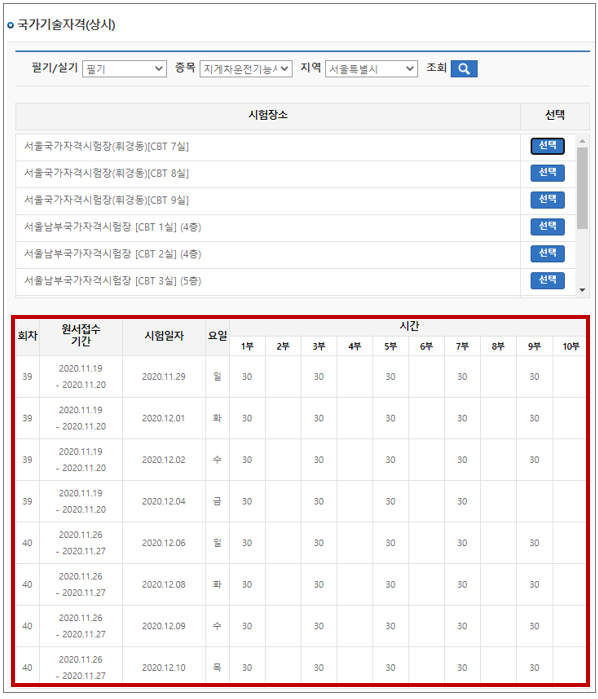Image resolution: width=598 pixels, height=699 pixels.
Task: Click venue text 서울남부국가자격시험장 [CBT 1실] (4층)
Action: (113, 227)
